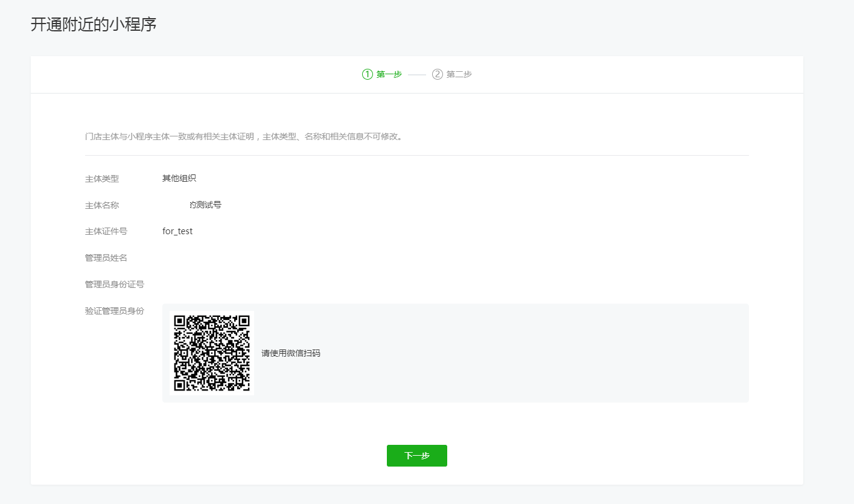Click the 主体证件号 label
This screenshot has height=504, width=854.
[x=106, y=231]
